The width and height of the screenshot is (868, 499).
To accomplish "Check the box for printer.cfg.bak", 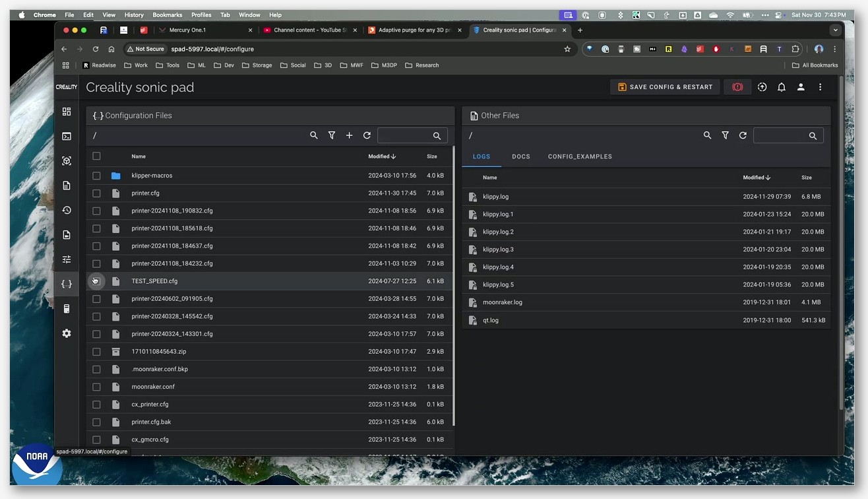I will click(x=96, y=422).
